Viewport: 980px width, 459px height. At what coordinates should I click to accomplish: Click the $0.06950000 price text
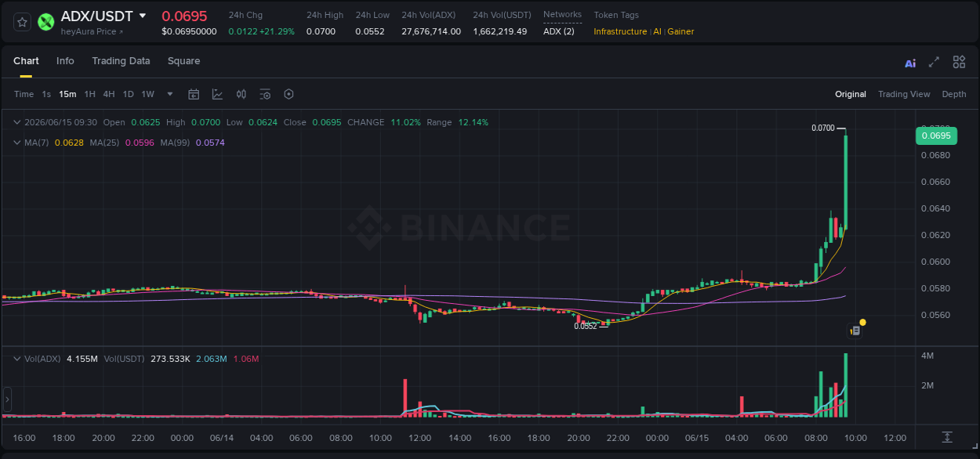point(189,31)
